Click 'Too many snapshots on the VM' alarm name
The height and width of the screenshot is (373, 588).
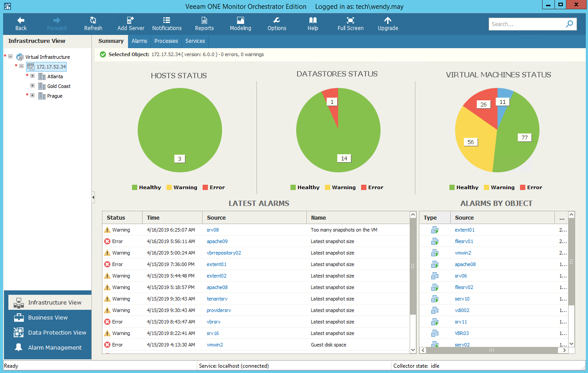point(344,230)
